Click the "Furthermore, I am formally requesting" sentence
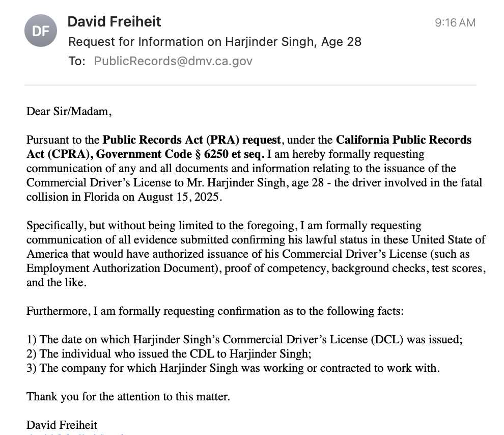This screenshot has height=435, width=504. tap(215, 311)
